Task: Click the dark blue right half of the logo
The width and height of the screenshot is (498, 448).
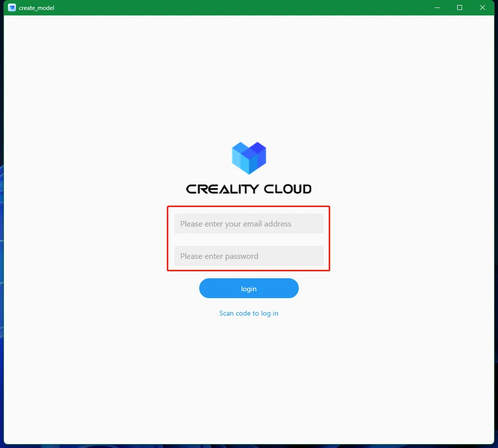Action: click(x=258, y=156)
